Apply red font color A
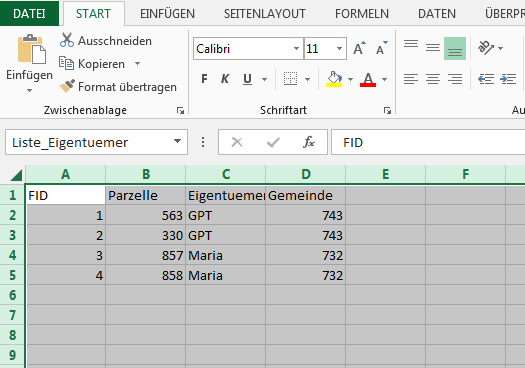Viewport: 525px width, 368px height. click(368, 79)
